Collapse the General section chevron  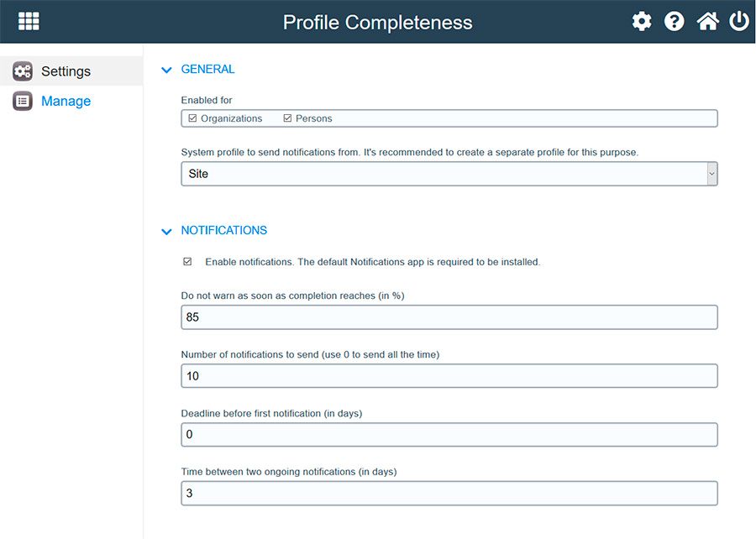(166, 71)
